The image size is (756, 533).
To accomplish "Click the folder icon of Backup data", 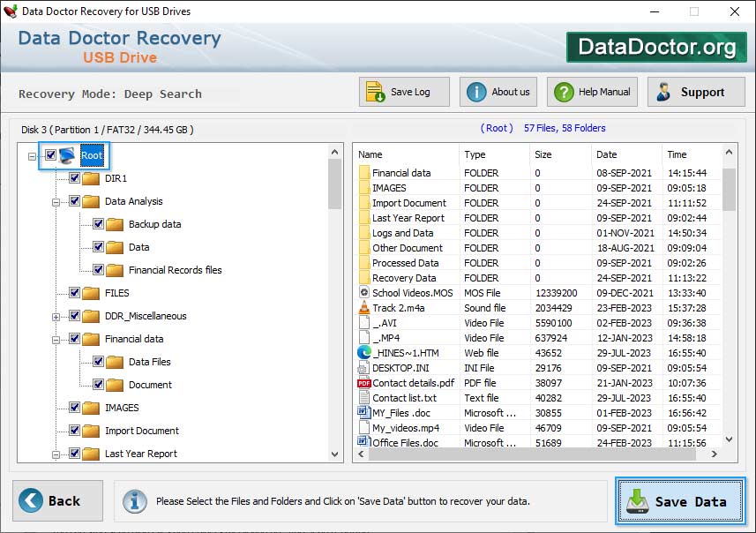I will click(115, 224).
